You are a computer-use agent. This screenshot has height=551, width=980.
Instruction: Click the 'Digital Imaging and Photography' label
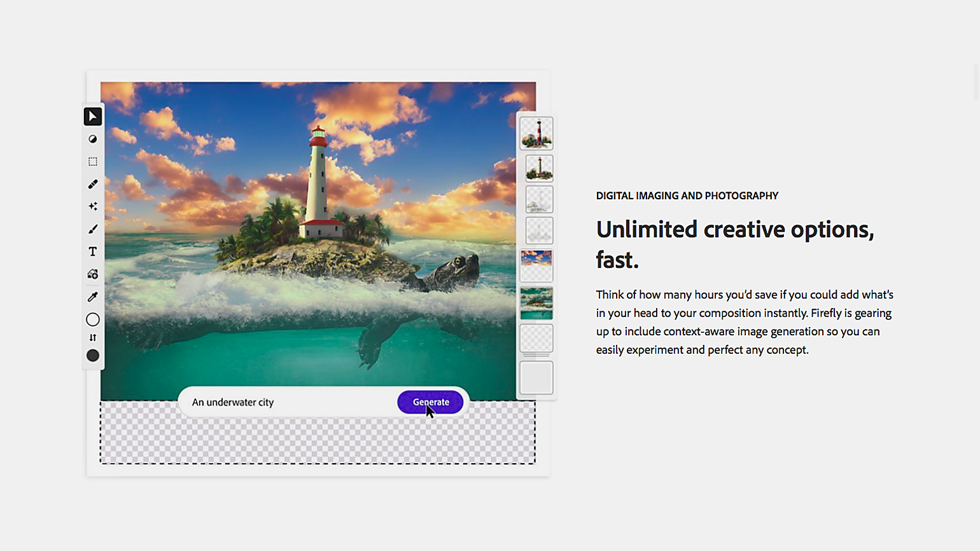point(687,196)
